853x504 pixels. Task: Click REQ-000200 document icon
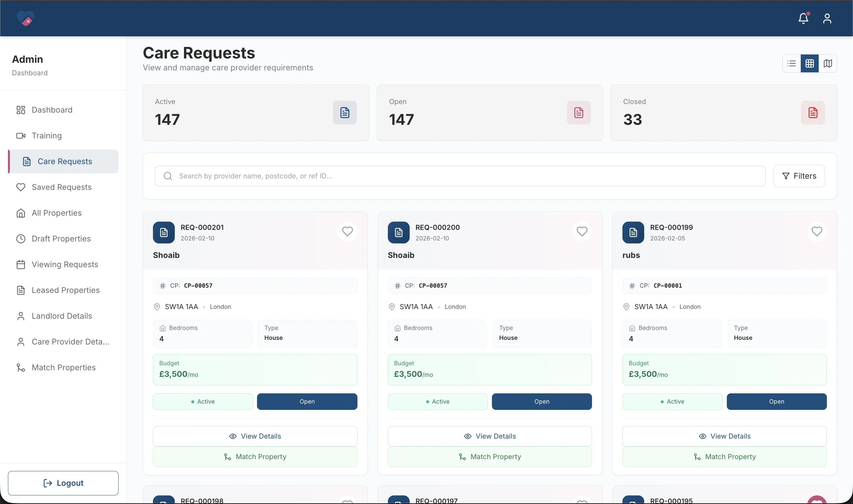(x=398, y=232)
